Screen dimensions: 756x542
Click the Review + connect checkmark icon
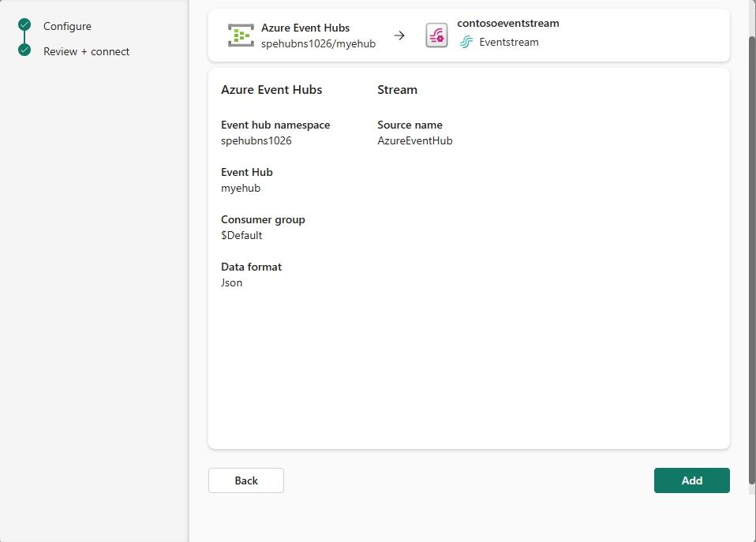point(24,50)
